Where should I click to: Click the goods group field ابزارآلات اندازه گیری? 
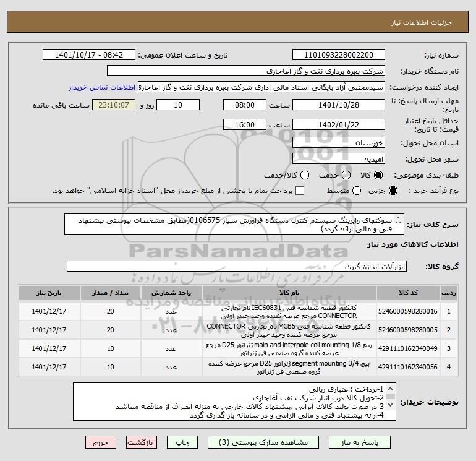click(237, 267)
